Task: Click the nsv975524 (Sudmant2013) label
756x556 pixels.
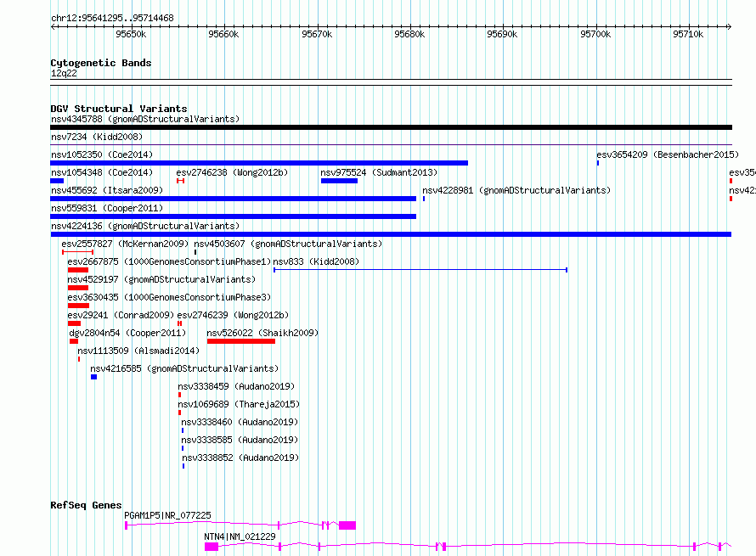Action: (379, 172)
